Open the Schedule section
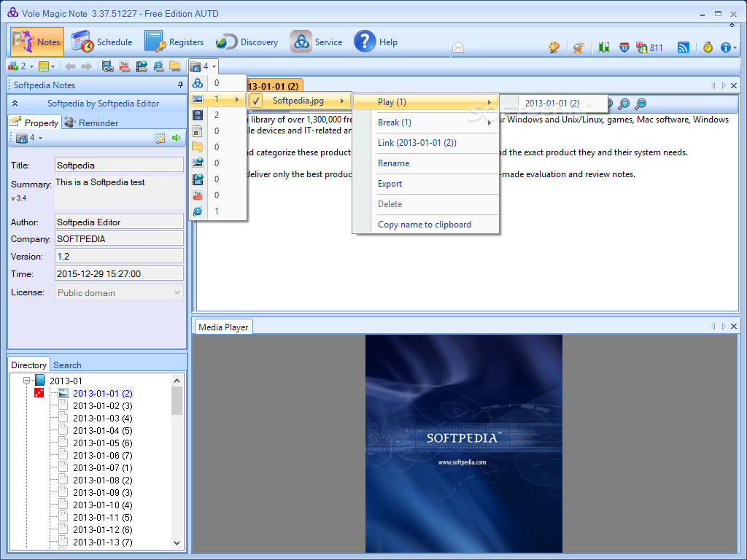This screenshot has height=560, width=747. coord(102,42)
